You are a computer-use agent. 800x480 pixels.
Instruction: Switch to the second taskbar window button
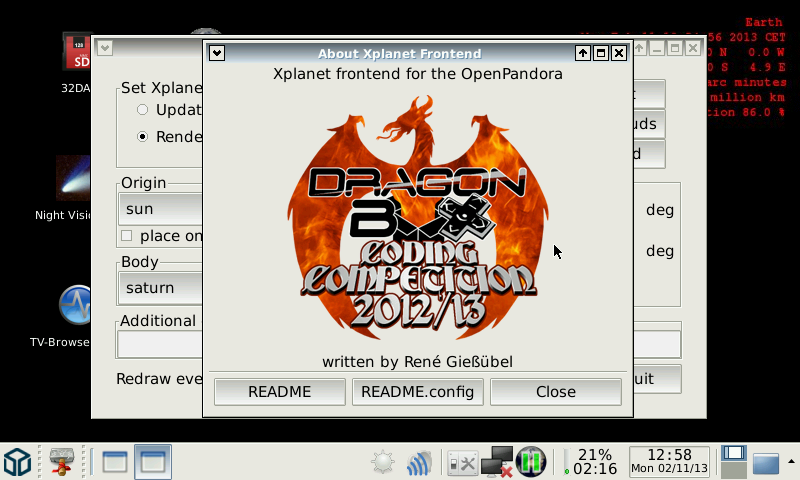152,461
